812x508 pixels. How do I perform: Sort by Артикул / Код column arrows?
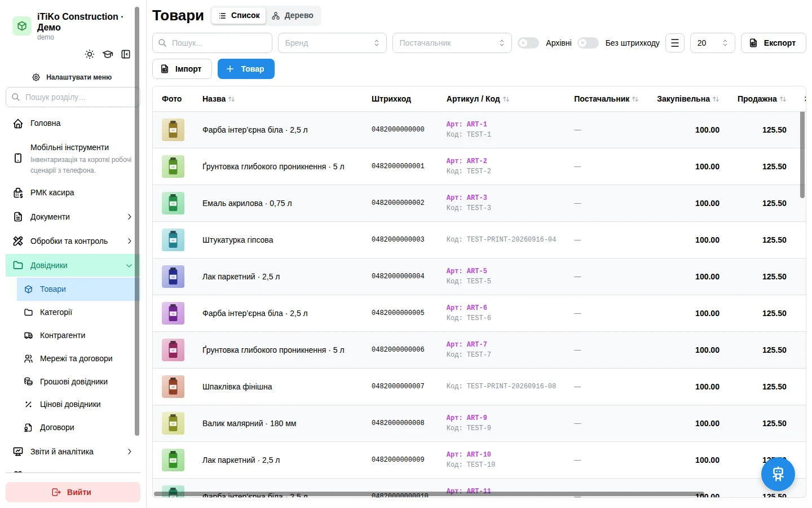pos(506,99)
